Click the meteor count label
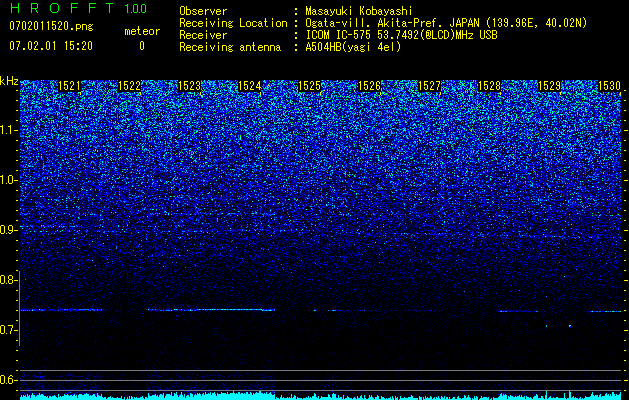 142,31
